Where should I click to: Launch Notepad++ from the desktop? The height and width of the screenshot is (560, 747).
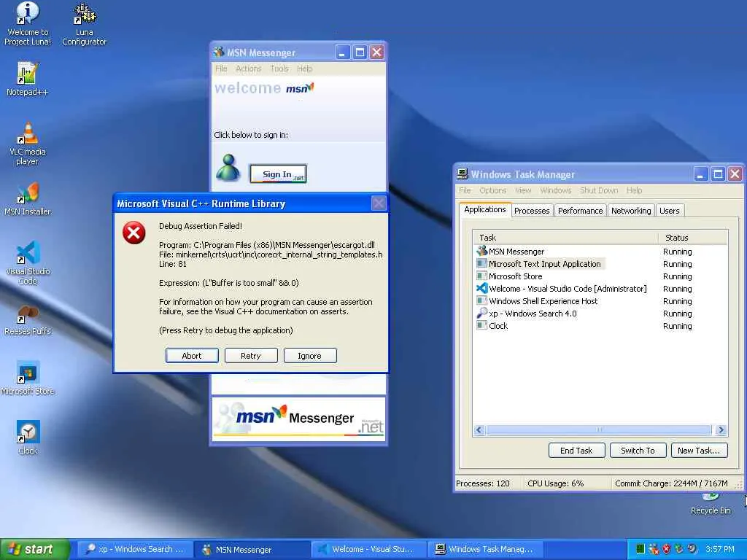(x=27, y=79)
